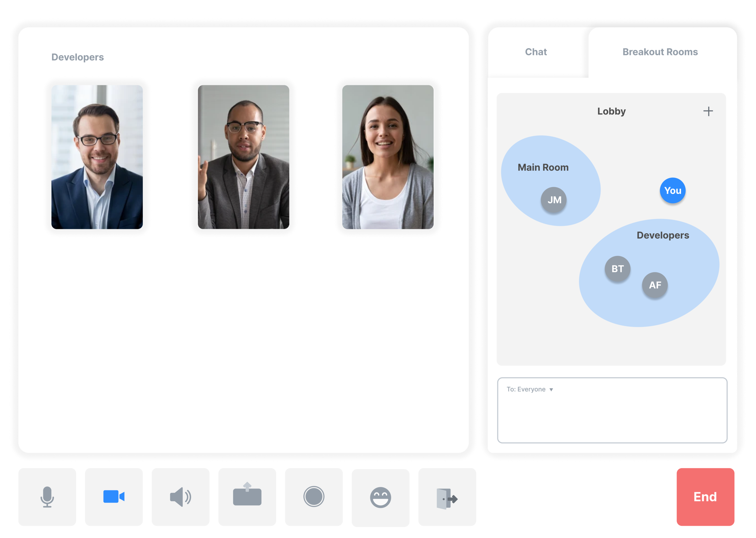Select the JM participant bubble
The width and height of the screenshot is (756, 538).
pos(554,200)
